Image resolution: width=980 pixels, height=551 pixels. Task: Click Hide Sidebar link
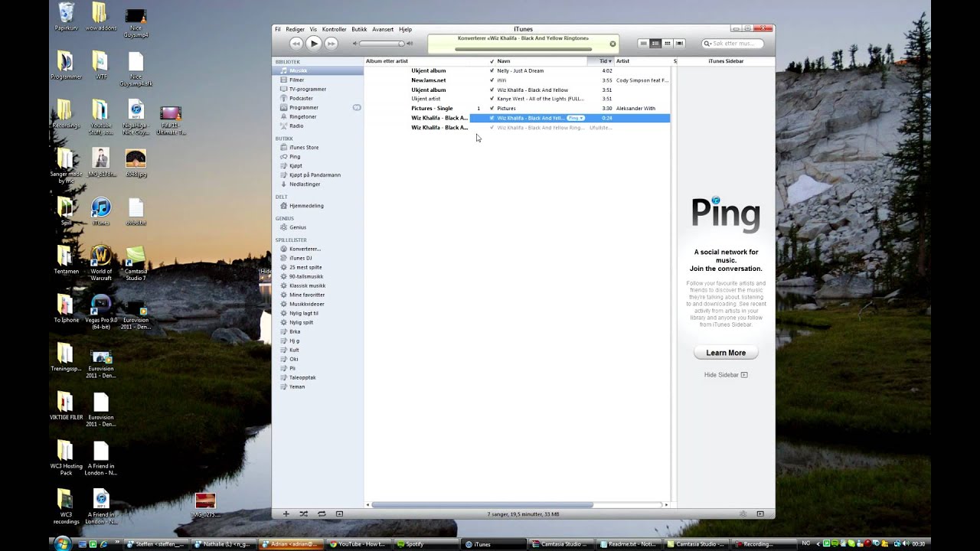pos(725,375)
